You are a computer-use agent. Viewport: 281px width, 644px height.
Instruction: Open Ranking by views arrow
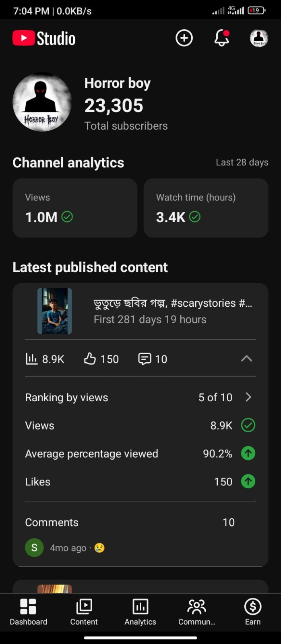point(248,397)
